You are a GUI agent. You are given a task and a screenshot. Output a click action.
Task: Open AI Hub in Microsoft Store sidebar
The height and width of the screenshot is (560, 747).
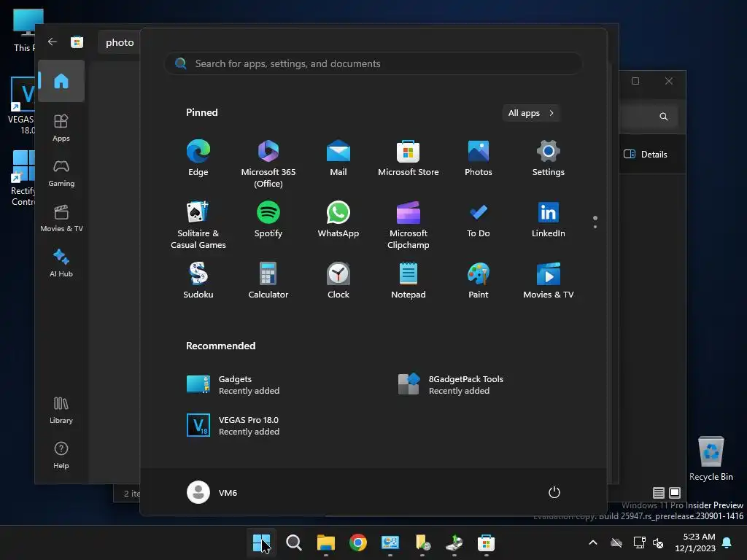click(61, 263)
